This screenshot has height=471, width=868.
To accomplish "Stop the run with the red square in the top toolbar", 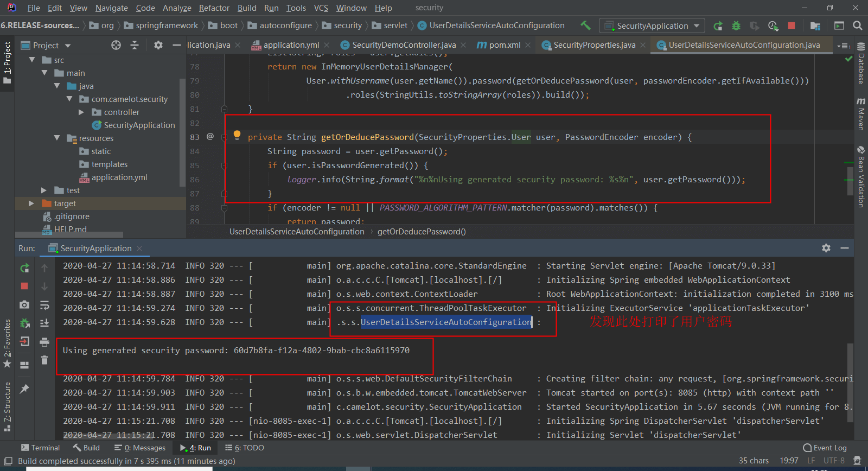I will pyautogui.click(x=792, y=26).
